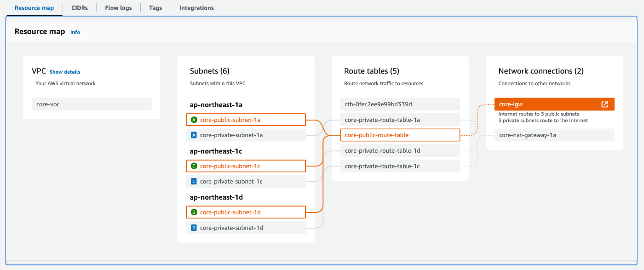Click green C badge of core-public-subnet-1c
The image size is (644, 270).
[x=194, y=166]
